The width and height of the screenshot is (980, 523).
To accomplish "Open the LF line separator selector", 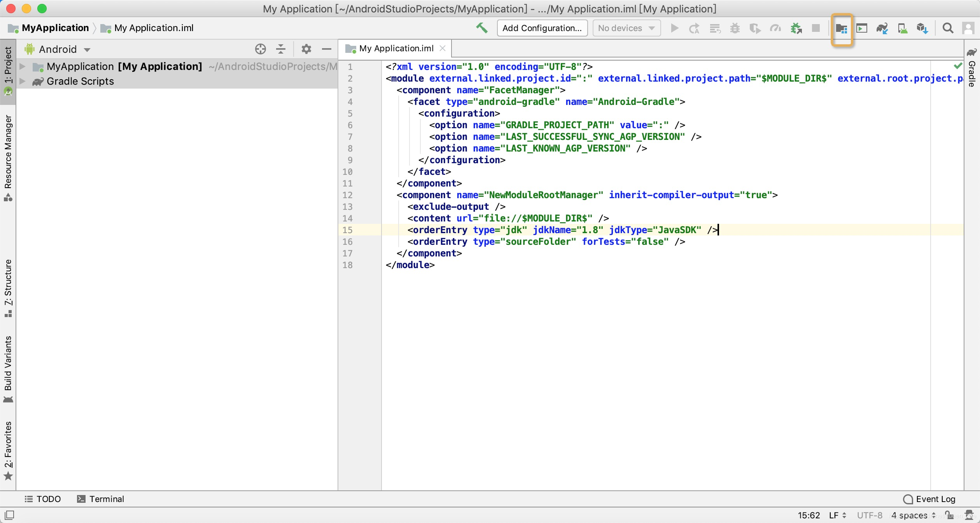I will point(837,515).
